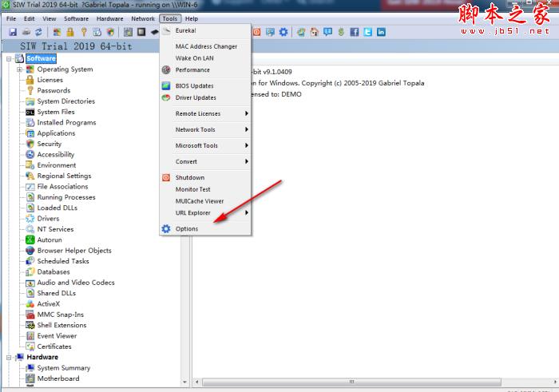Image resolution: width=559 pixels, height=392 pixels.
Task: Select Motherboard in tree
Action: click(x=58, y=378)
